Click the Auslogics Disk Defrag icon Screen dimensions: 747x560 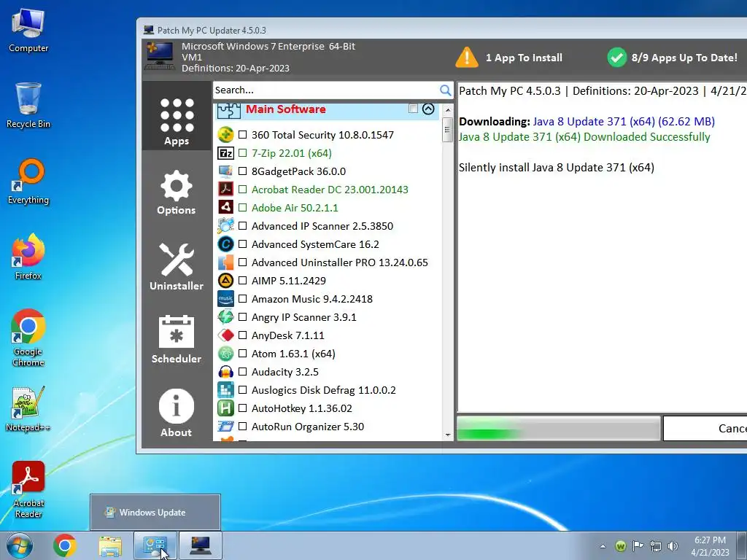pyautogui.click(x=226, y=390)
